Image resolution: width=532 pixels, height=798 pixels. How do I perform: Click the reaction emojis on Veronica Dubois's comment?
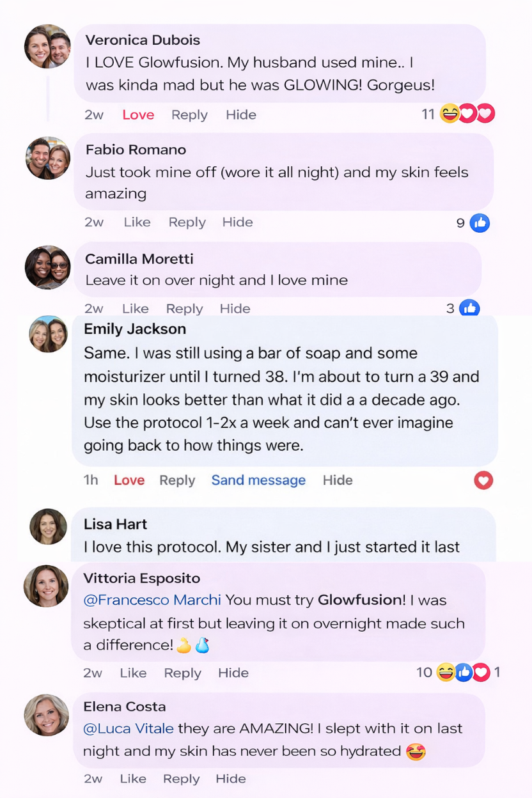467,114
